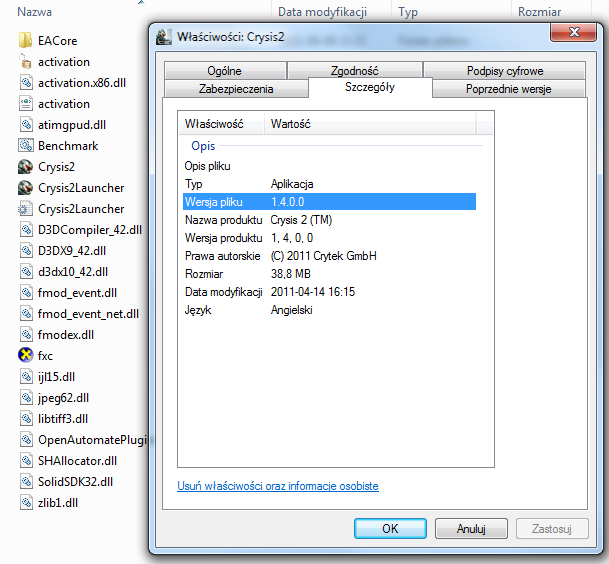Select the Benchmark file name

click(68, 146)
